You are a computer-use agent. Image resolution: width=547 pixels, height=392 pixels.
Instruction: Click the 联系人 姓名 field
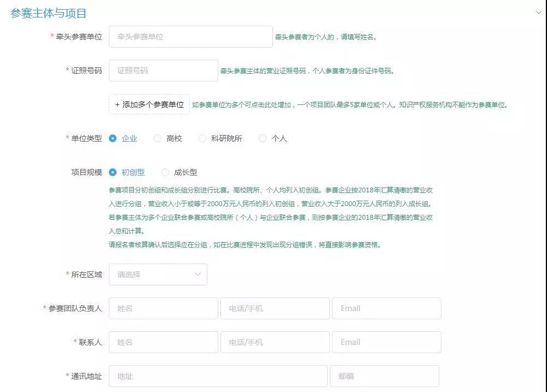[x=163, y=342]
